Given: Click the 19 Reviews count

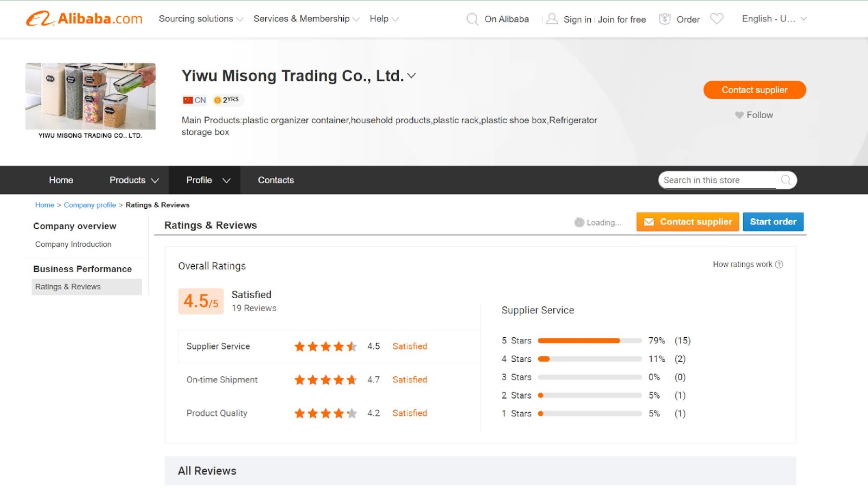Looking at the screenshot, I should coord(254,308).
